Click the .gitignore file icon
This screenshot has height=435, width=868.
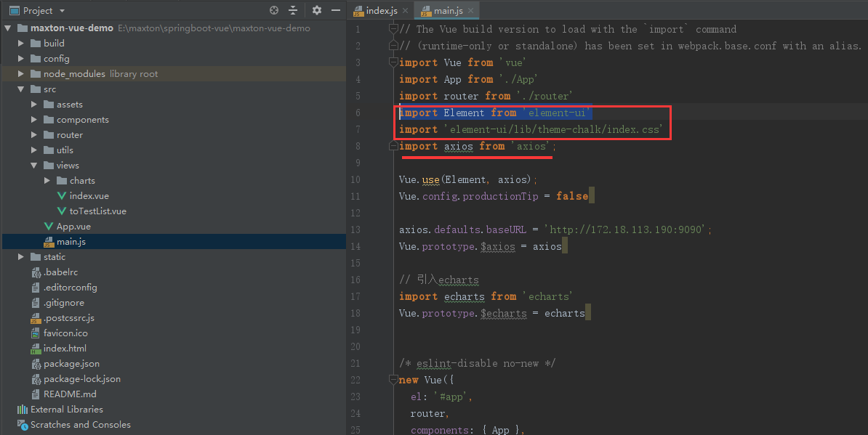pyautogui.click(x=36, y=302)
